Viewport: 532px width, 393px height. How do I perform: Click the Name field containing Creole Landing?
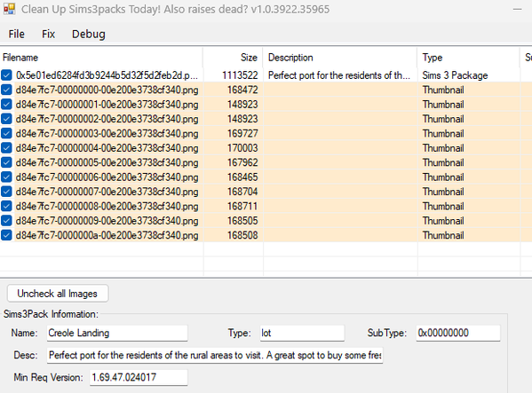click(117, 333)
